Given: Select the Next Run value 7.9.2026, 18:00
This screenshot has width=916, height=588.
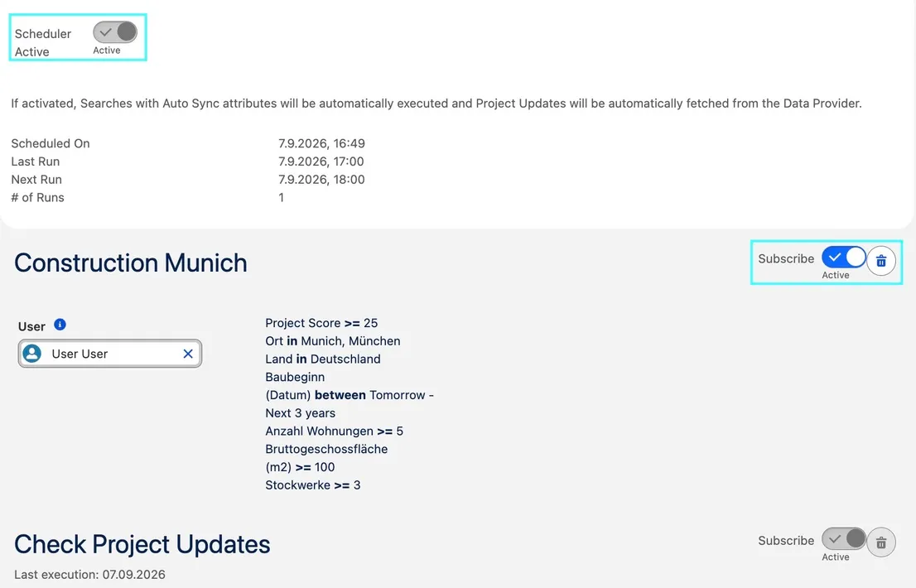Looking at the screenshot, I should pyautogui.click(x=321, y=179).
